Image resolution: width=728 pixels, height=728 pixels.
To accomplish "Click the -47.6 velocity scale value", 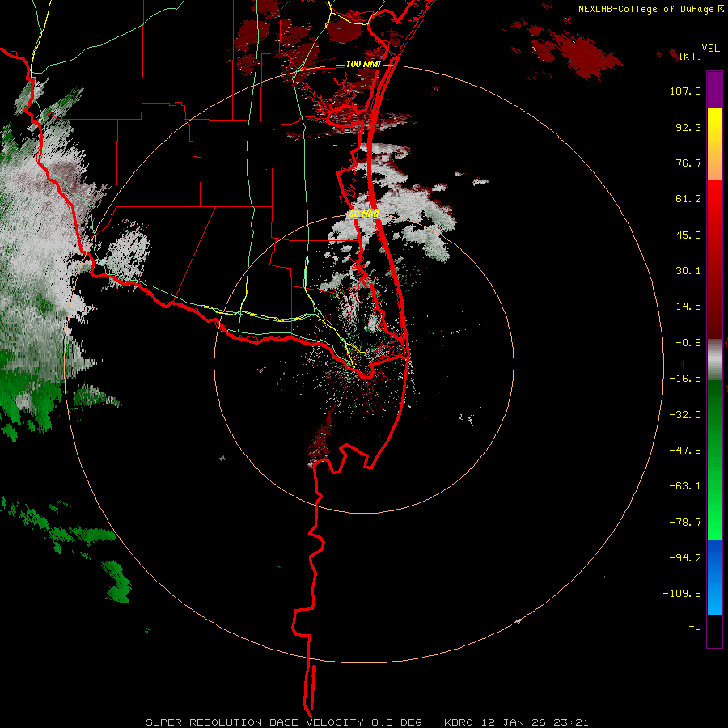I will coord(685,451).
